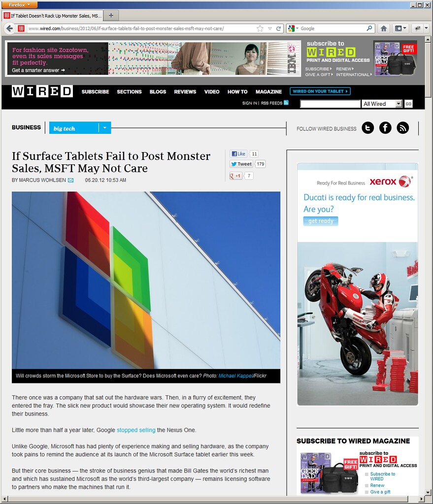Open the All Wired search scope dropdown
This screenshot has width=433, height=504.
tap(382, 104)
